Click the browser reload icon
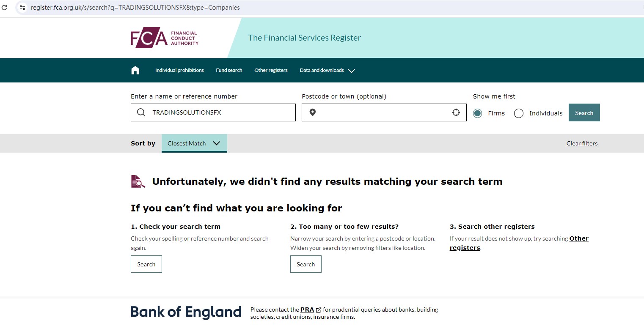 pyautogui.click(x=5, y=8)
